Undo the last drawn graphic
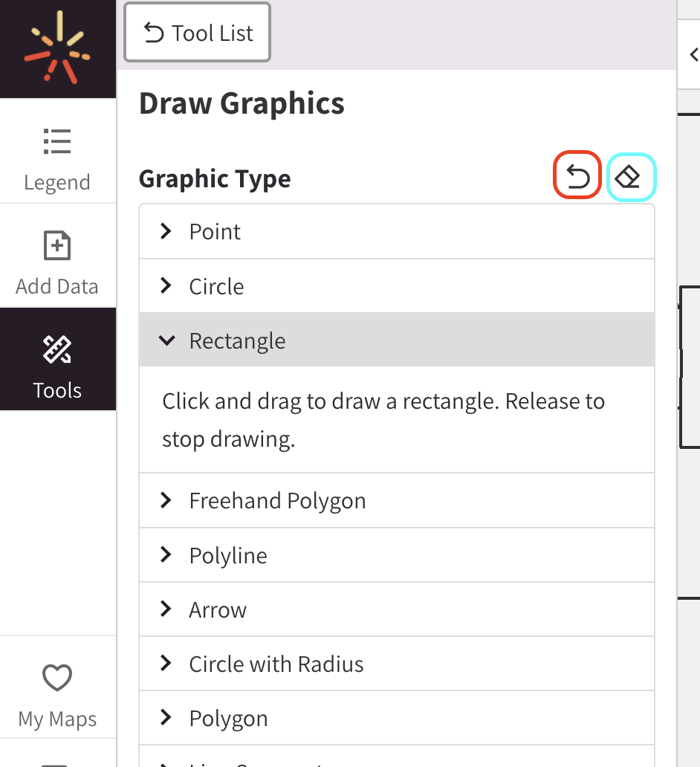This screenshot has width=700, height=767. pos(577,176)
